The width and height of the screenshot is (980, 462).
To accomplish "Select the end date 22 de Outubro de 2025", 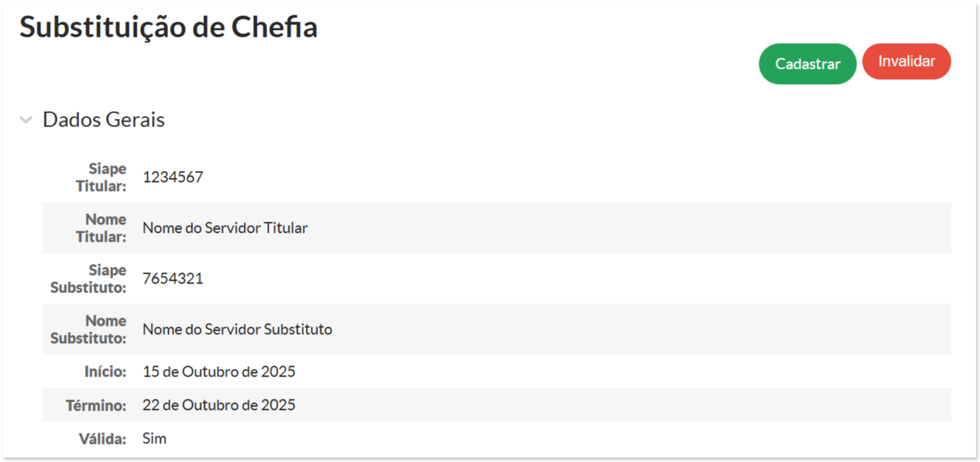I will tap(219, 405).
